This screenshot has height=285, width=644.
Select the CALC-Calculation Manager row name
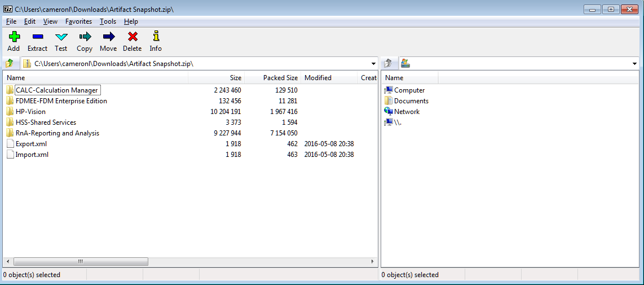coord(57,90)
